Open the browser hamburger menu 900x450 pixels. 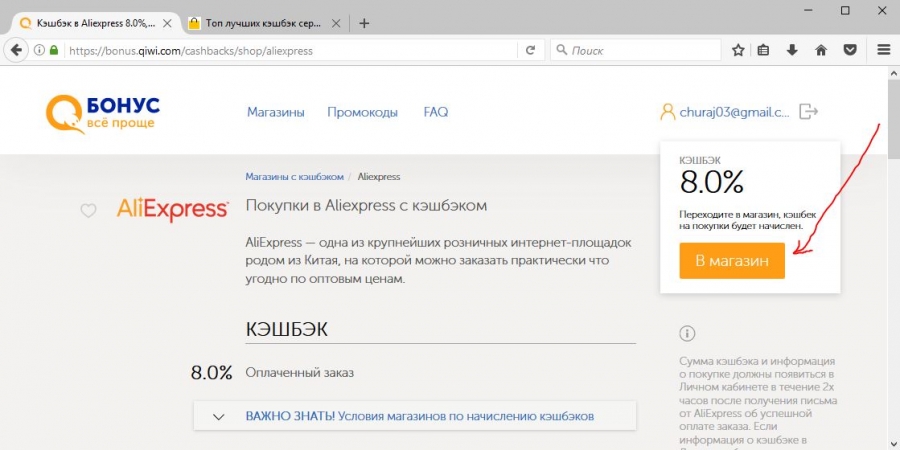click(884, 51)
